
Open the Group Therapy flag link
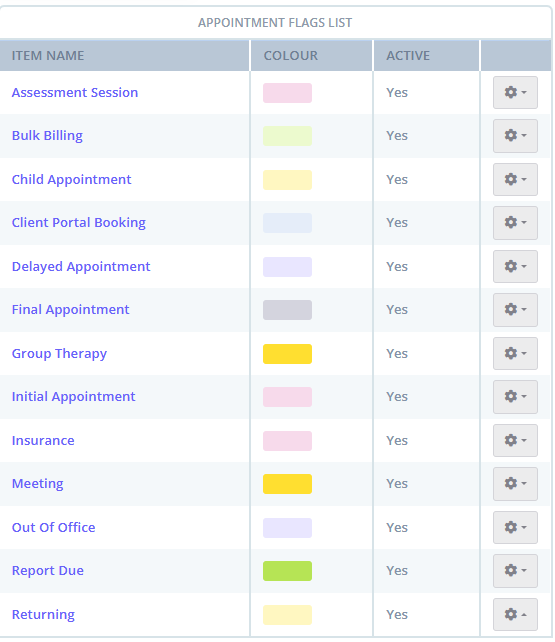59,353
